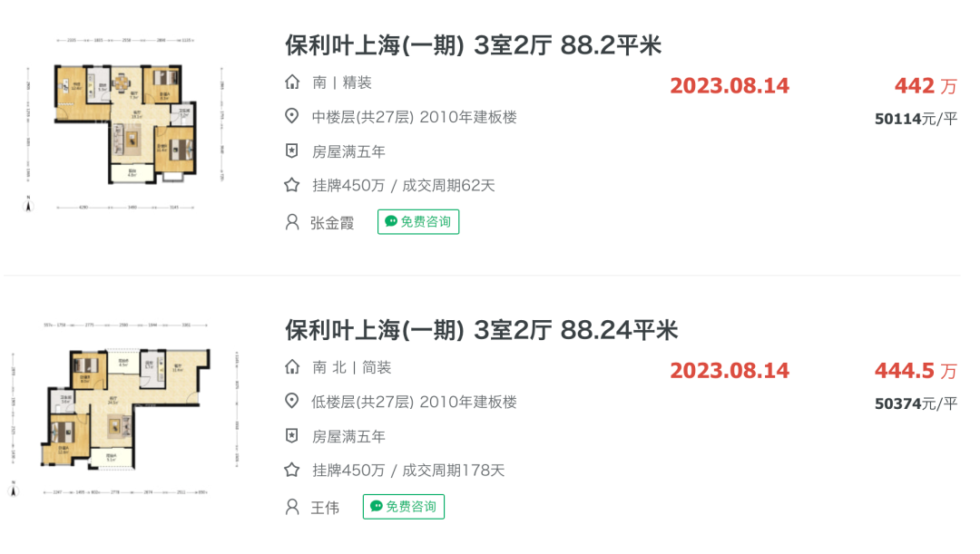Click 免费咨询 button for agent 张金霞
This screenshot has height=554, width=980.
point(418,222)
